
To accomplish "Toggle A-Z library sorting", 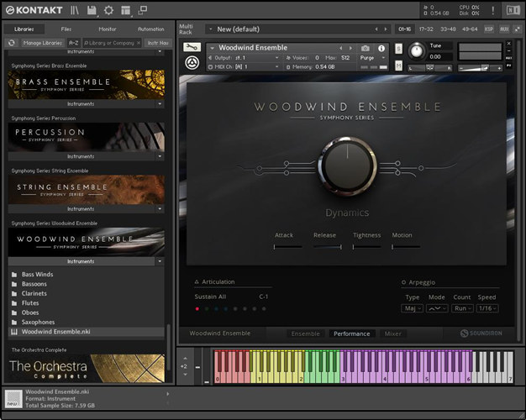I will [x=74, y=42].
